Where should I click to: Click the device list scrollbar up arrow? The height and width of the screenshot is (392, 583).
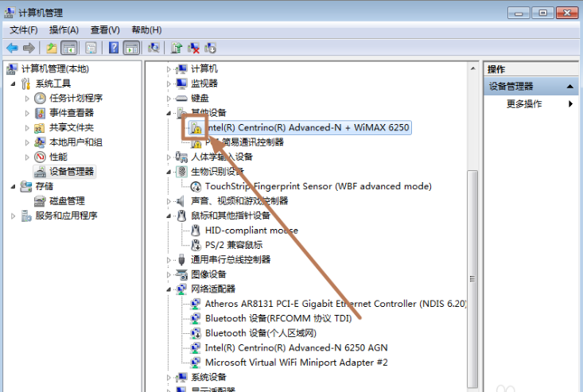point(472,68)
